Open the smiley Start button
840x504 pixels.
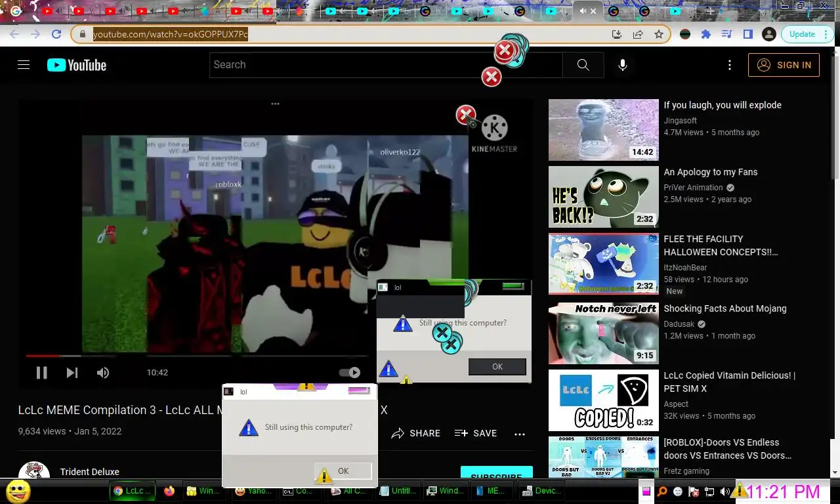tap(18, 491)
